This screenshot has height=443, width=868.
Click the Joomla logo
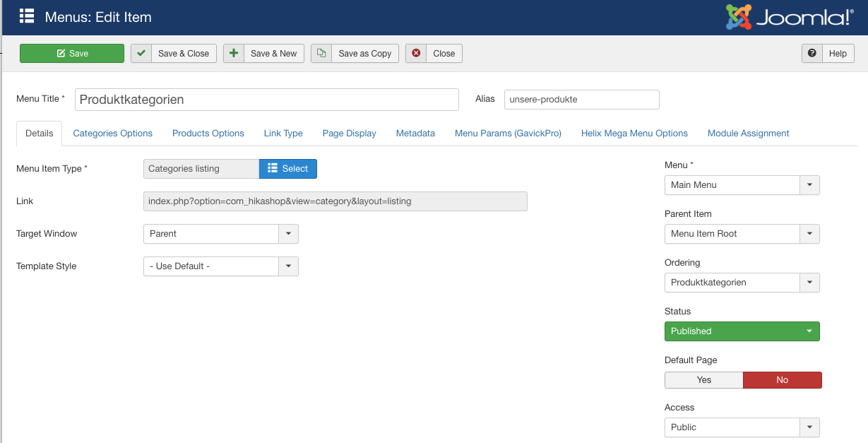(789, 18)
